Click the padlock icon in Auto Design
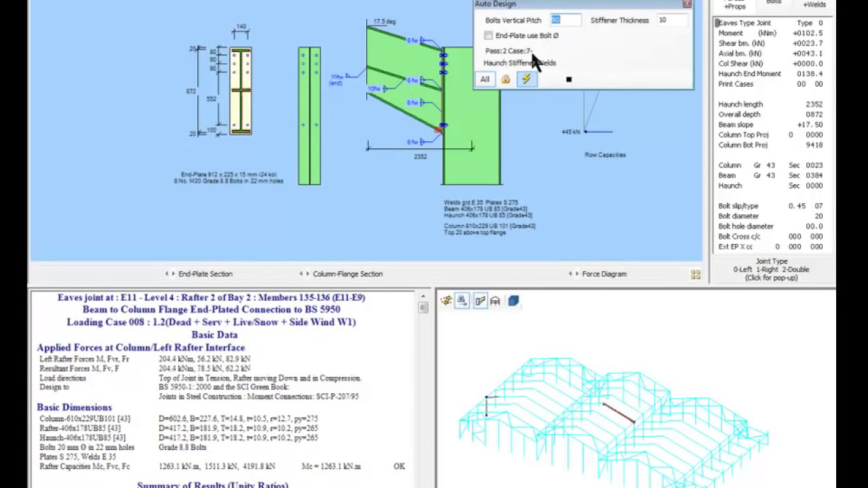 505,79
